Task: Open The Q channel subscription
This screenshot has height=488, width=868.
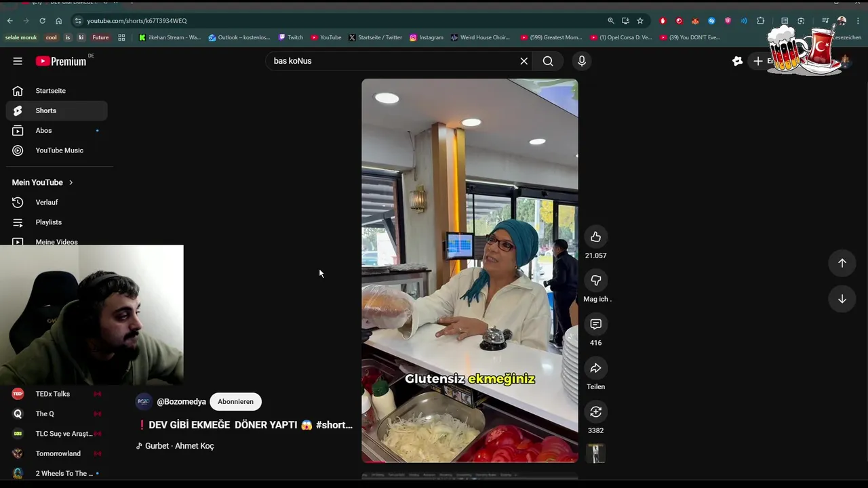Action: tap(57, 413)
